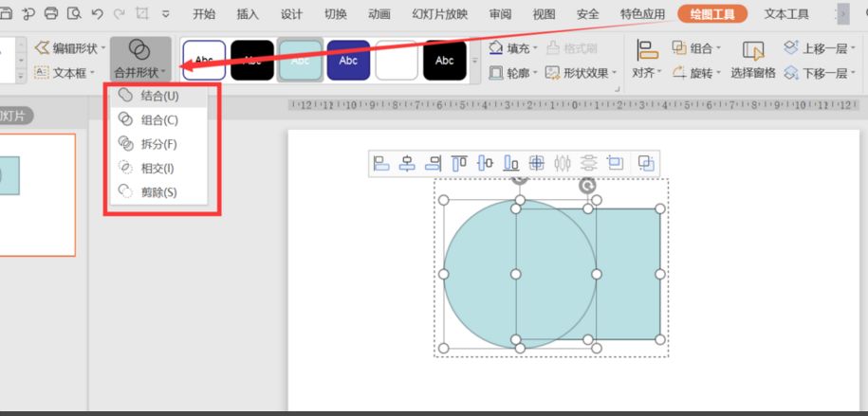868x416 pixels.
Task: Select the slide thumbnail in left panel
Action: 37,194
